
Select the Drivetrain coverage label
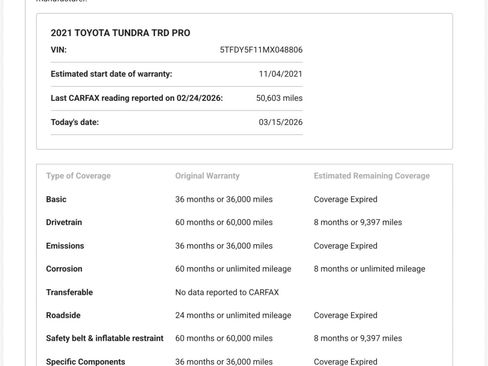point(64,222)
